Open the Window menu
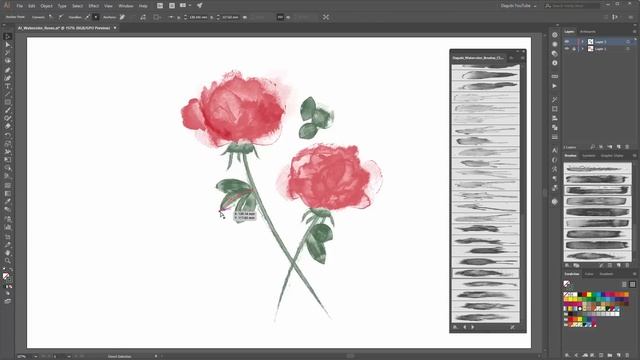The width and height of the screenshot is (640, 360). tap(126, 6)
